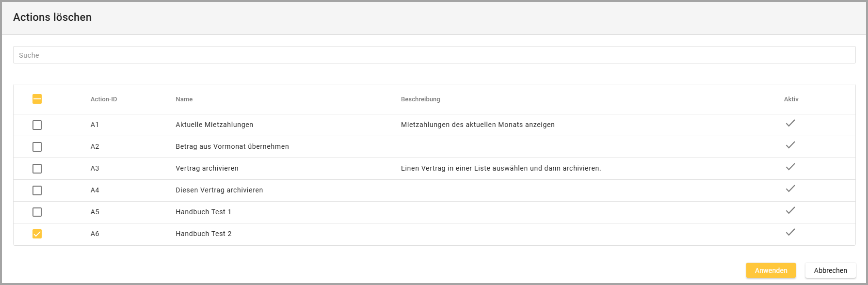The height and width of the screenshot is (285, 868).
Task: Enable the checkbox in row A4
Action: [x=37, y=190]
